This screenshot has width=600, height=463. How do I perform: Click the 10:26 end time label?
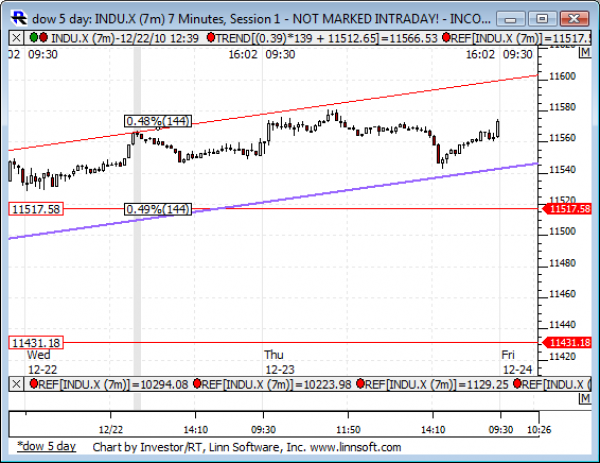tap(539, 429)
